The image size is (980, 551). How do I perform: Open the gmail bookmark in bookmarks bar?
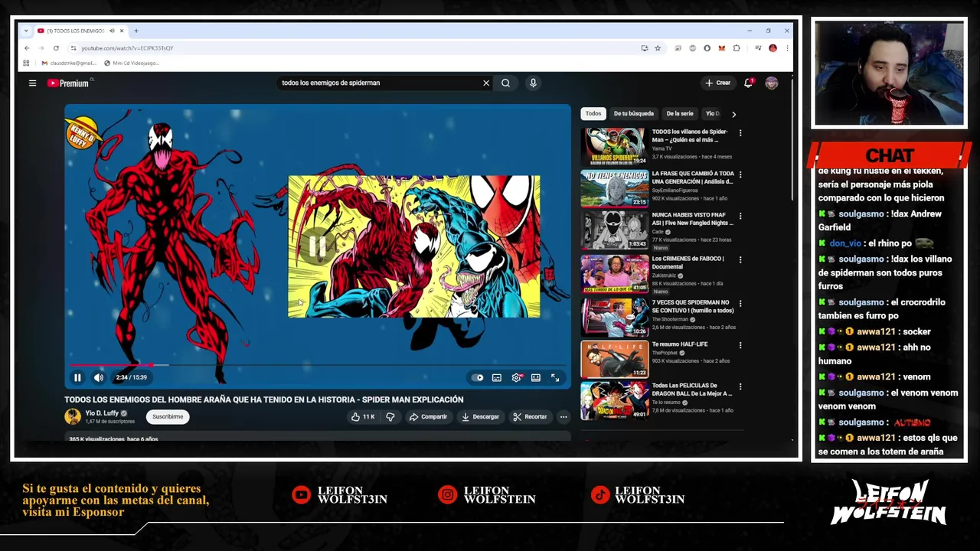pos(69,63)
